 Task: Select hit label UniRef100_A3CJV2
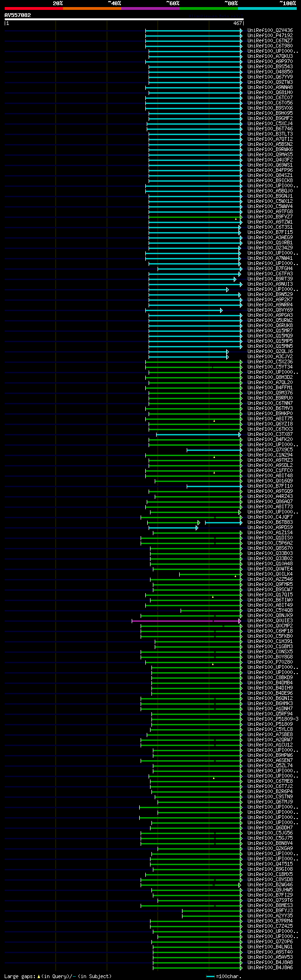point(270,357)
